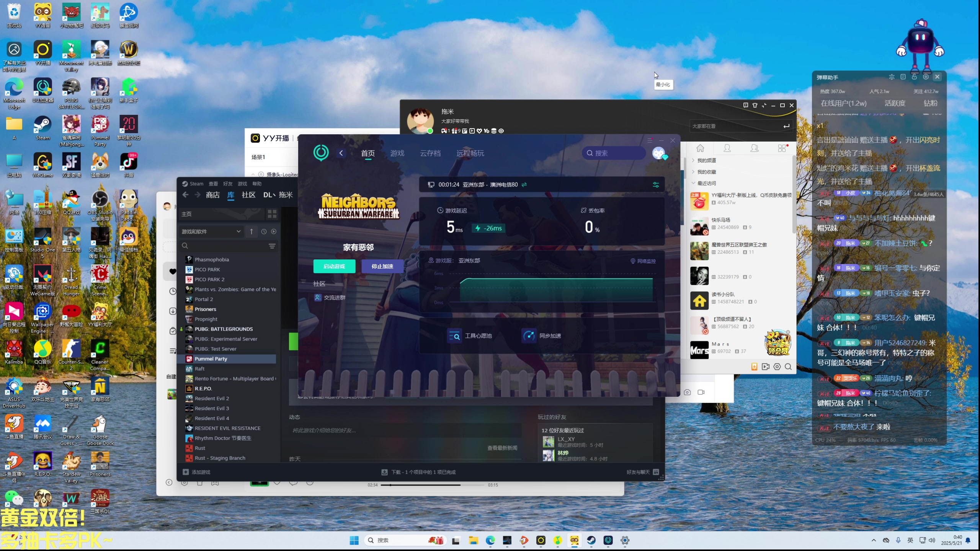The image size is (980, 551).
Task: Click YY bottom video camera icon
Action: tap(765, 367)
